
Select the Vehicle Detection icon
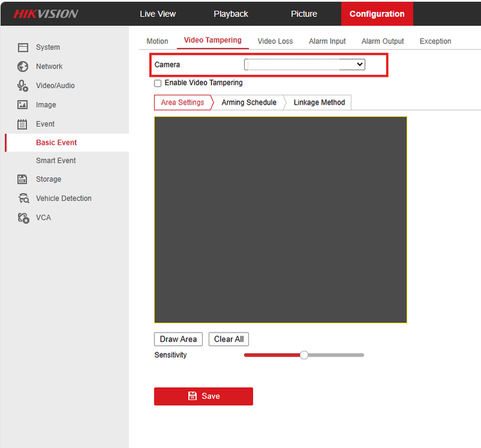pos(23,198)
